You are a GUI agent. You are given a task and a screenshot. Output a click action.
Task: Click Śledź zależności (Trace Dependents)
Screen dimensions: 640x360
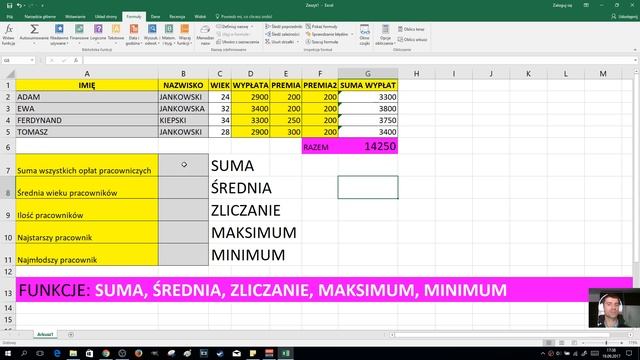point(282,34)
